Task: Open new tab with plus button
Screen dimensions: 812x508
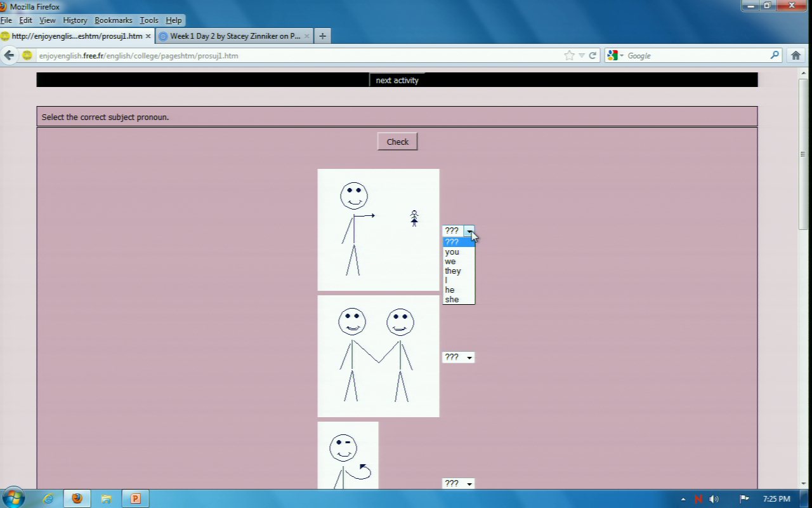Action: click(x=322, y=36)
